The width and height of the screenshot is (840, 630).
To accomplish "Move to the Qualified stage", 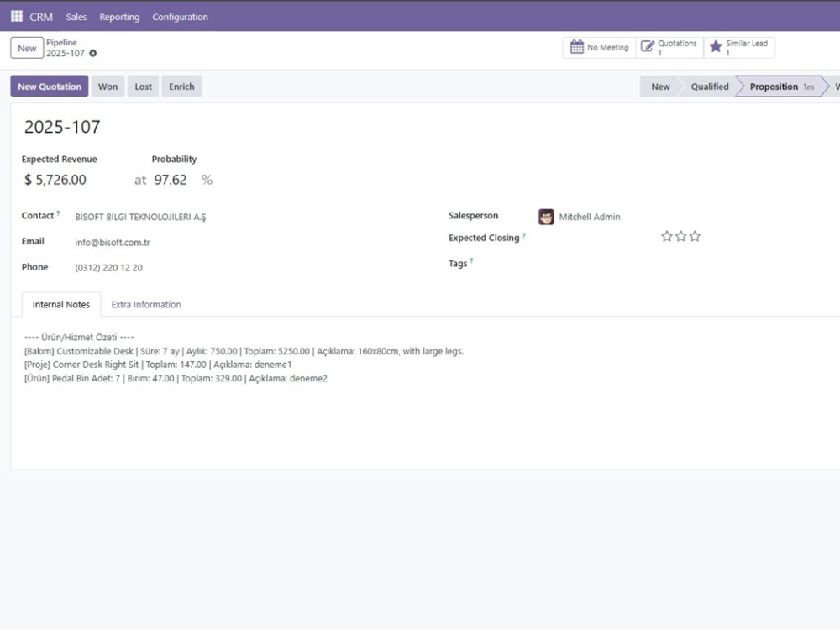I will (709, 87).
